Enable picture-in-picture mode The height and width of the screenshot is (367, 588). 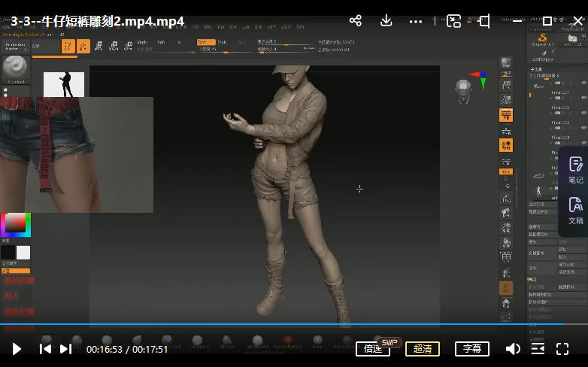(453, 21)
